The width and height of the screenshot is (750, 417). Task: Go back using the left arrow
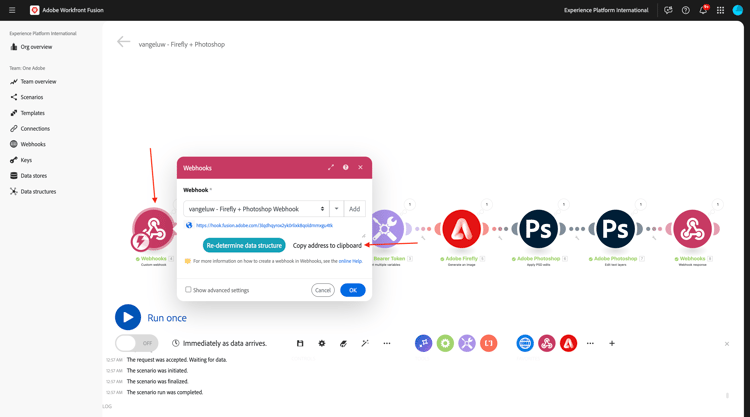coord(123,42)
